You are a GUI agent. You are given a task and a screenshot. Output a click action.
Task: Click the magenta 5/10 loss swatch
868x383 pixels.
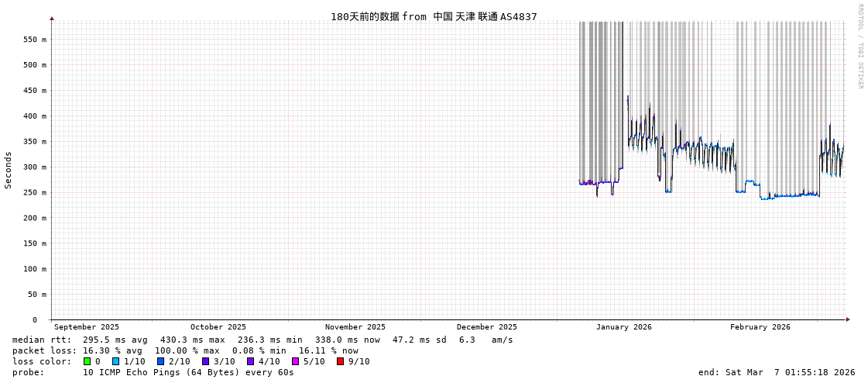[x=295, y=361]
